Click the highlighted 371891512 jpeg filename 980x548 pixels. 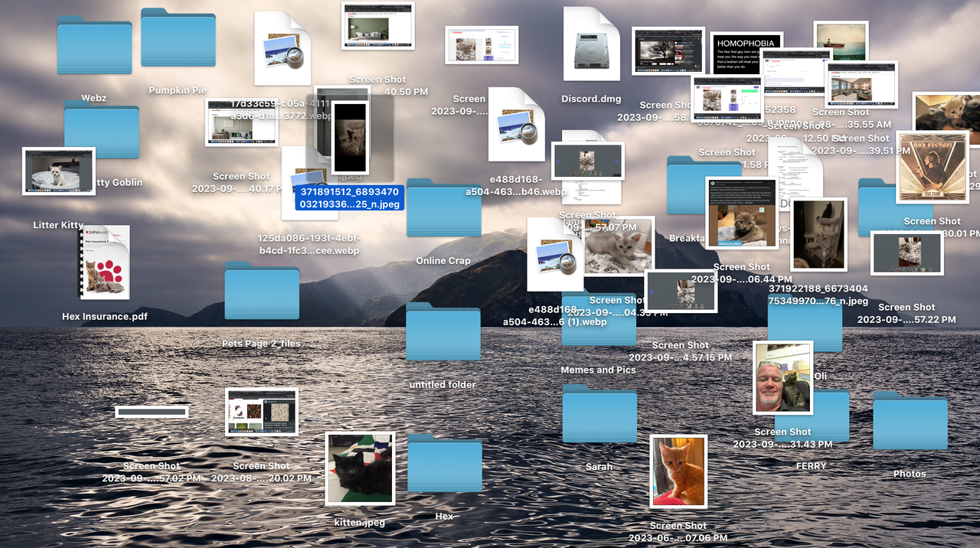pos(349,197)
